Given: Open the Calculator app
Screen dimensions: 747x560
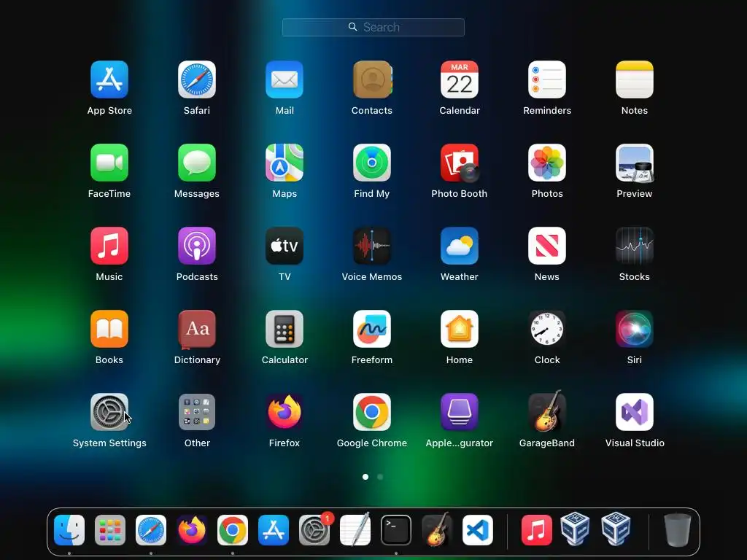Looking at the screenshot, I should click(x=285, y=329).
